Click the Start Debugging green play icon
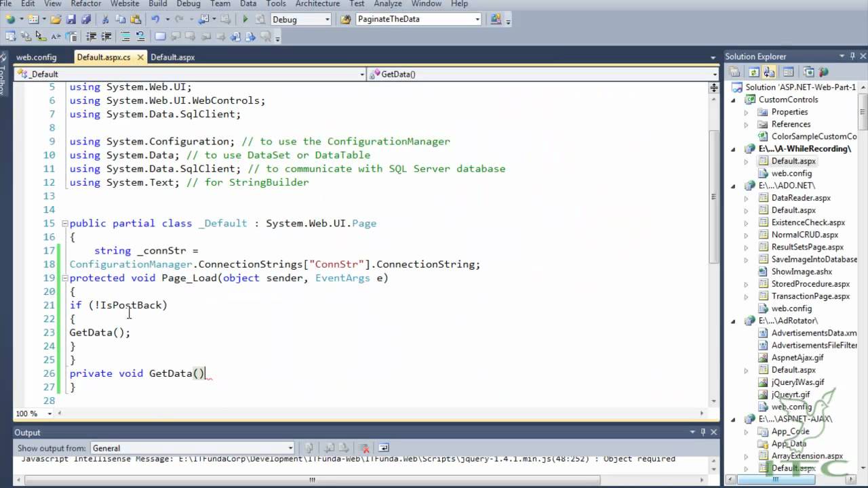Image resolution: width=868 pixels, height=488 pixels. pos(245,19)
